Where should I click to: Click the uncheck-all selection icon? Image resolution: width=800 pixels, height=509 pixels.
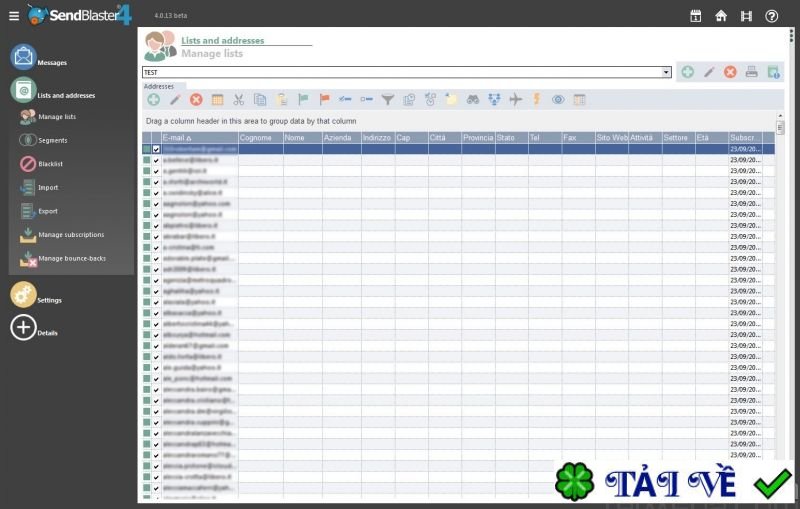[366, 99]
